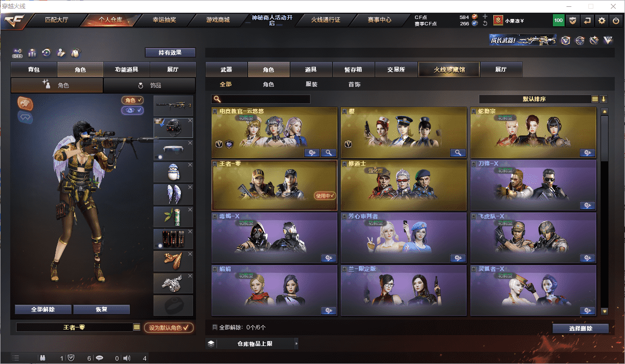Select the sniper rifle equipment slot
625x364 pixels.
pyautogui.click(x=174, y=105)
